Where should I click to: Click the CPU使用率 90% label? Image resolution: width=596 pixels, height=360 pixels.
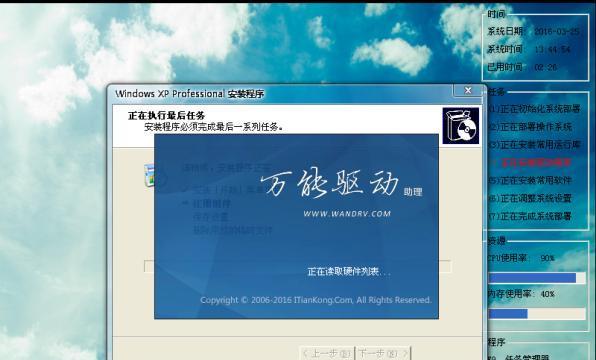521,258
